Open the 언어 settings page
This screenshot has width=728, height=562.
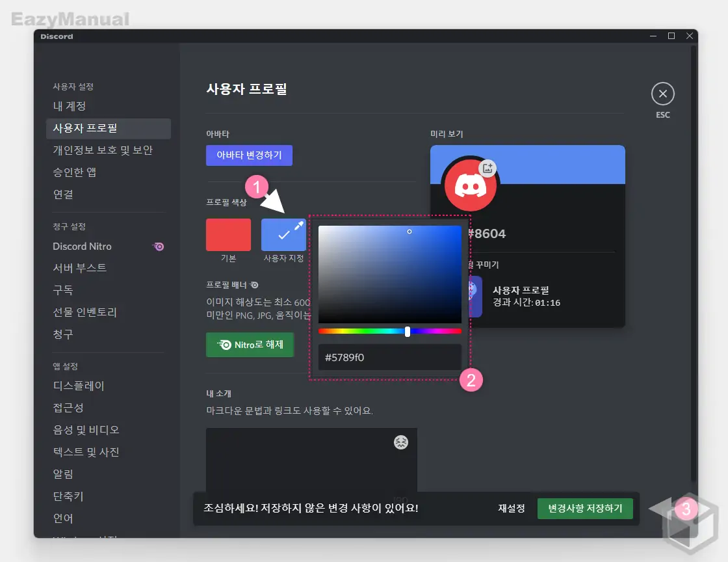pos(62,518)
